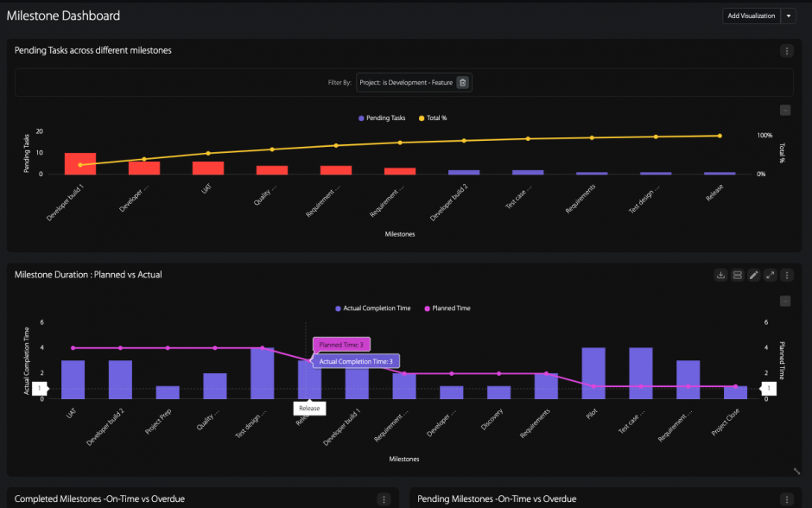The height and width of the screenshot is (508, 812).
Task: Click the Add Visualization button
Action: (x=750, y=16)
